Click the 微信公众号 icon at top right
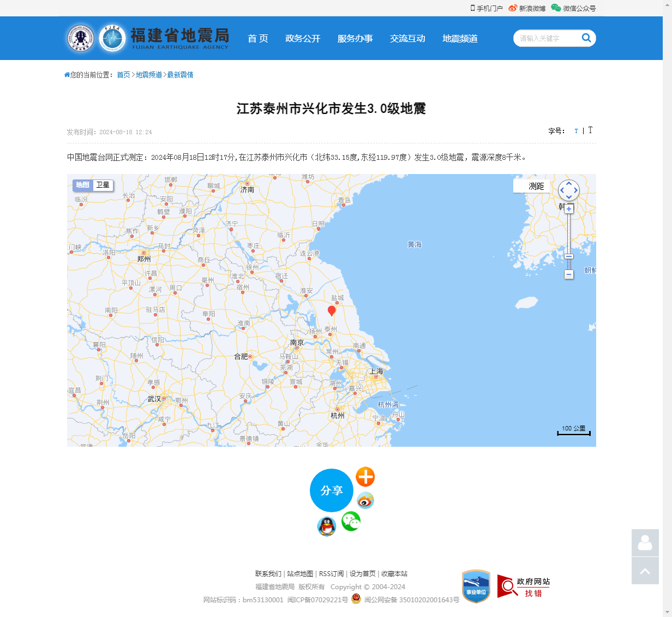The height and width of the screenshot is (617, 672). 555,8
